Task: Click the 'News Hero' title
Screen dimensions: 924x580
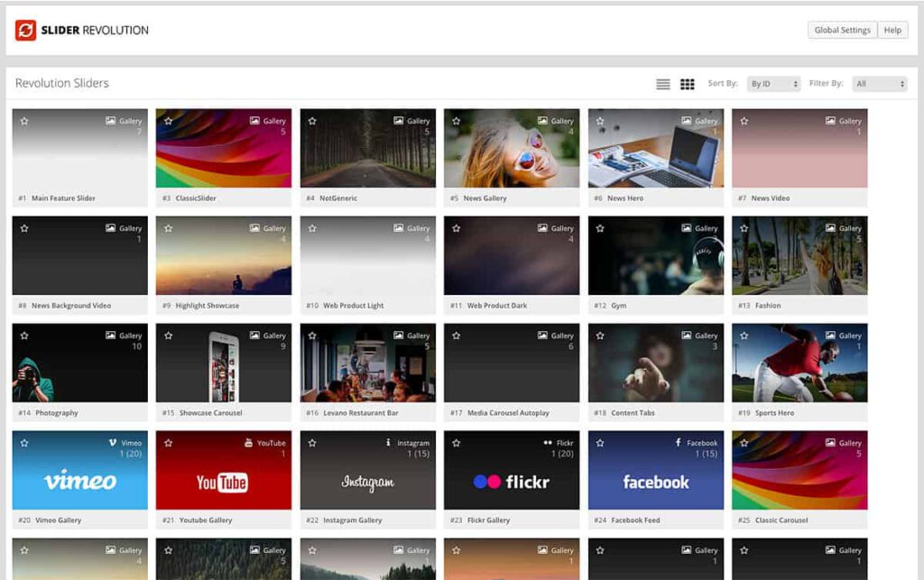Action: point(625,198)
